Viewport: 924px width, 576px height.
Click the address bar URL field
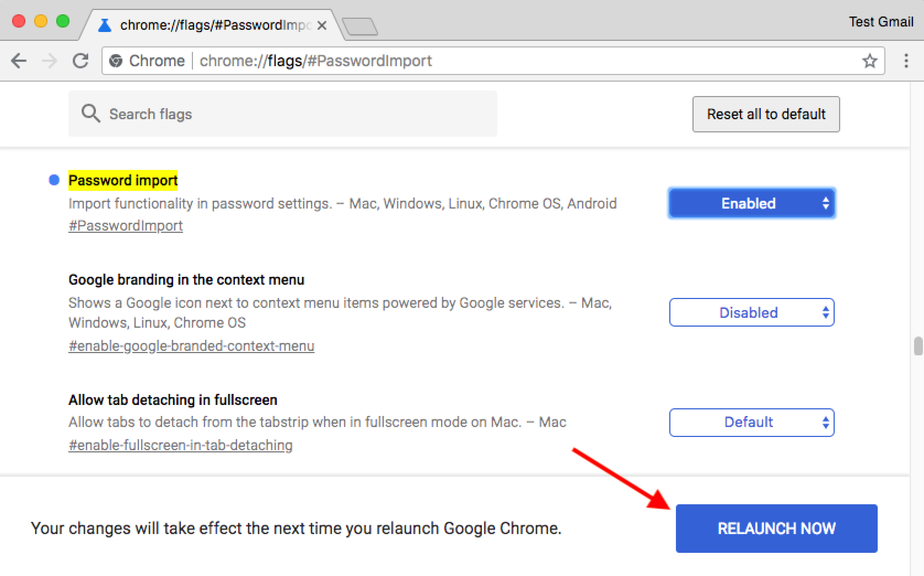493,61
